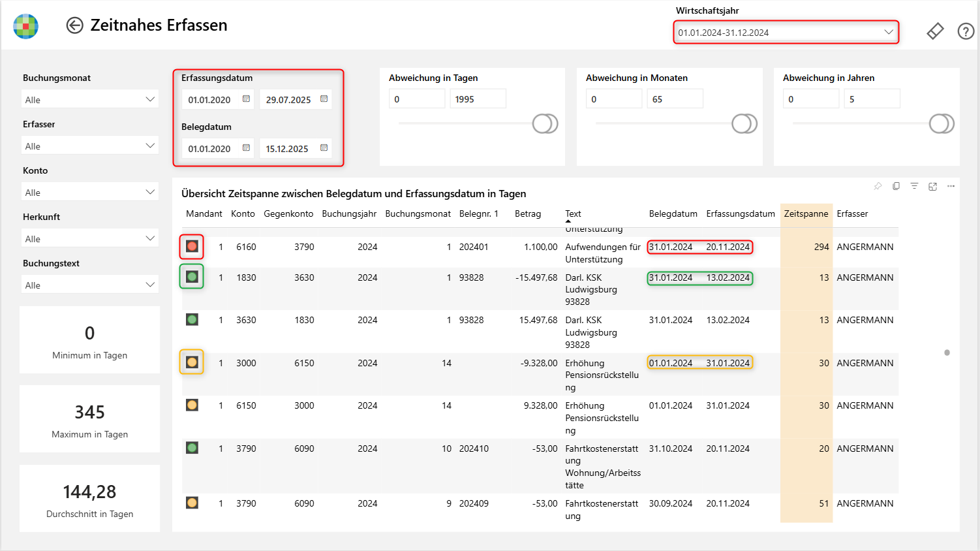Expand the Herkunft filter dropdown
Viewport: 980px width, 551px height.
tap(91, 238)
